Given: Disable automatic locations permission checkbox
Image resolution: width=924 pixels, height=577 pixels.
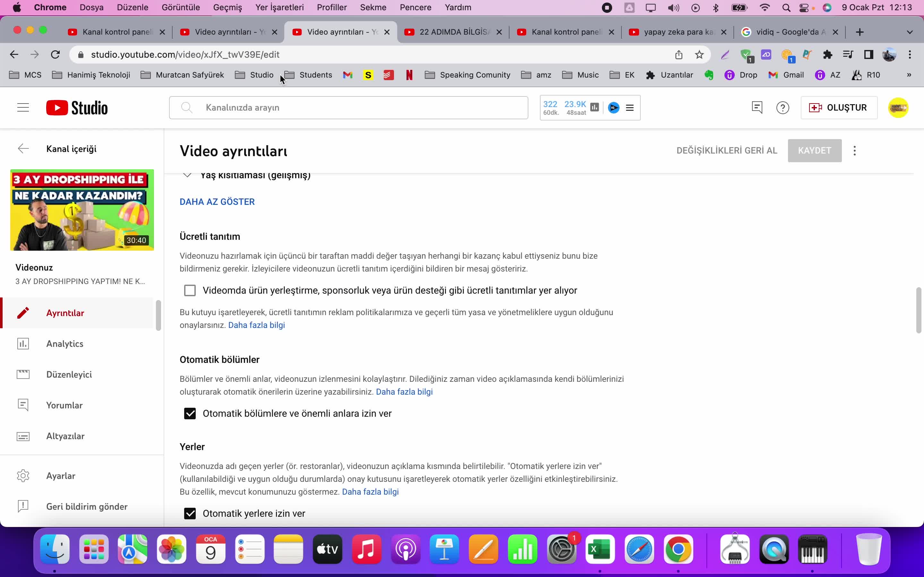Looking at the screenshot, I should 190,513.
